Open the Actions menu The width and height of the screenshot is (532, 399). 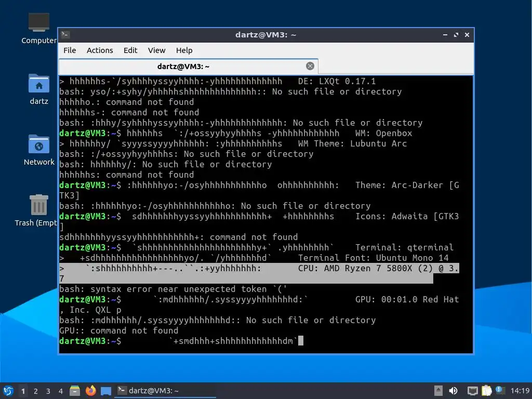pyautogui.click(x=100, y=50)
